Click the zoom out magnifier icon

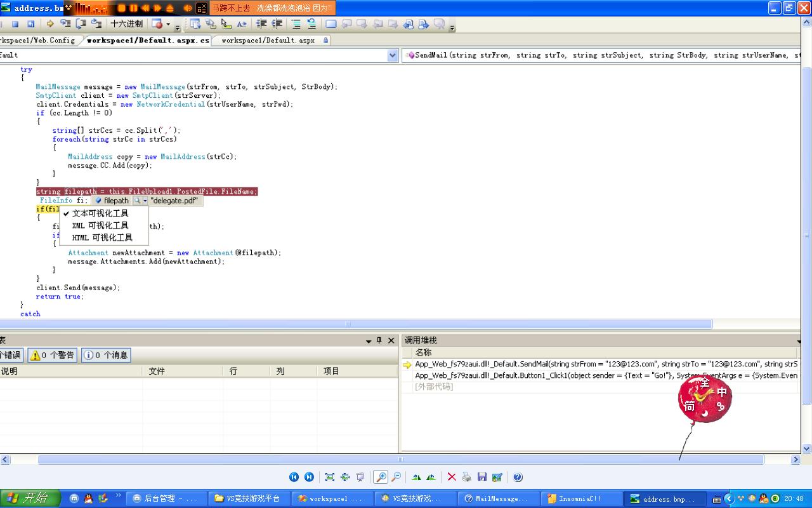396,477
